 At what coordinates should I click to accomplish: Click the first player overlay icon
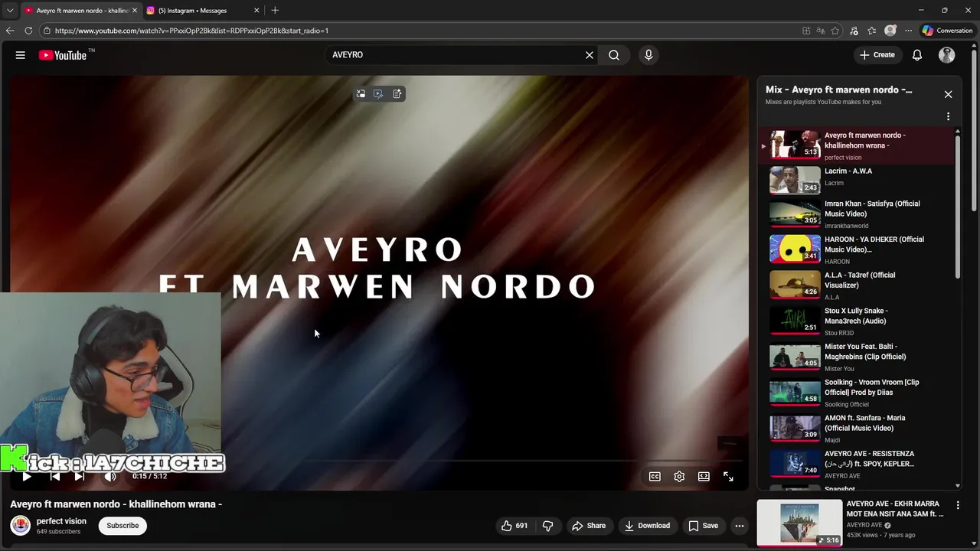[x=361, y=94]
